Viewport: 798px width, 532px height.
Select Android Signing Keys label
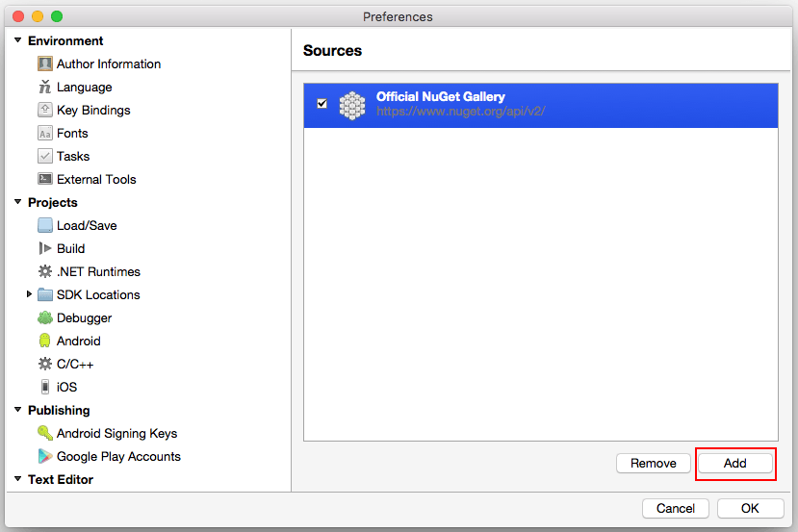pyautogui.click(x=116, y=434)
